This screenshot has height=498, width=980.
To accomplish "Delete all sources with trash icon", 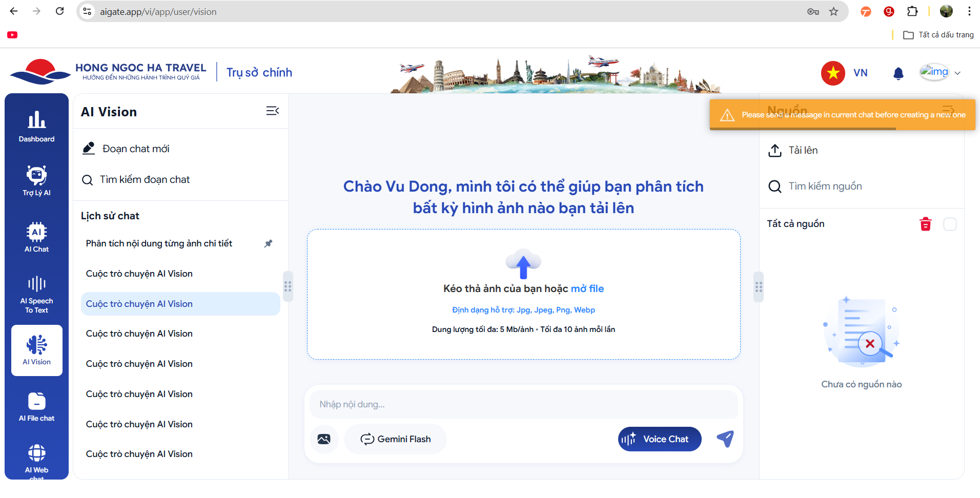I will 925,224.
